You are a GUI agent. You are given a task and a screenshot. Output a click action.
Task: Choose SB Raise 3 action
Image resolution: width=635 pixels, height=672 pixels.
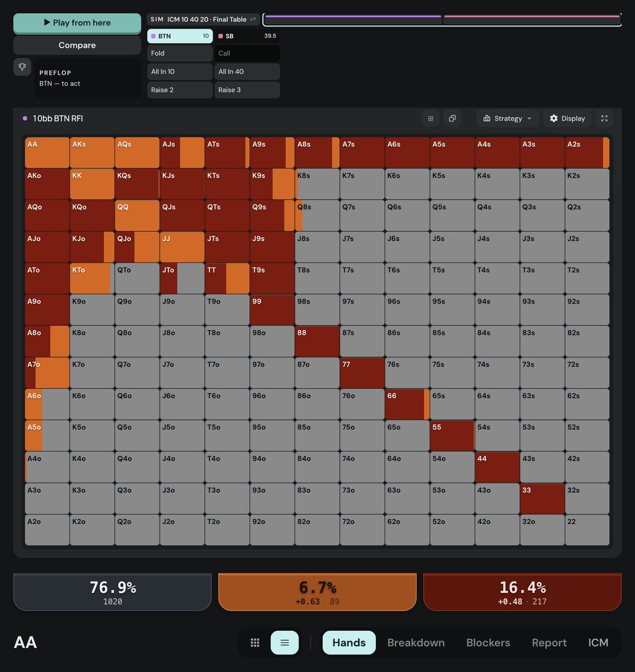[x=247, y=90]
